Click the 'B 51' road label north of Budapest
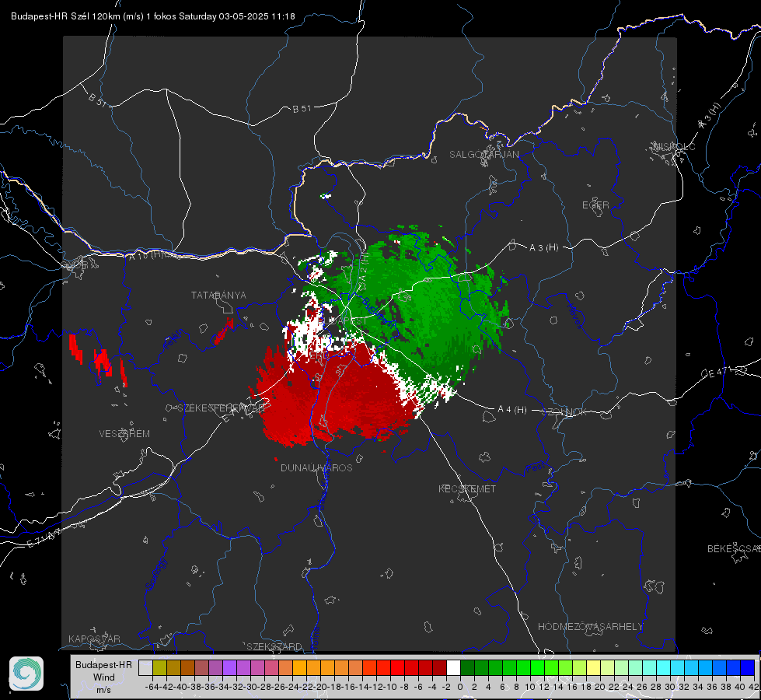761x700 pixels. click(x=302, y=109)
